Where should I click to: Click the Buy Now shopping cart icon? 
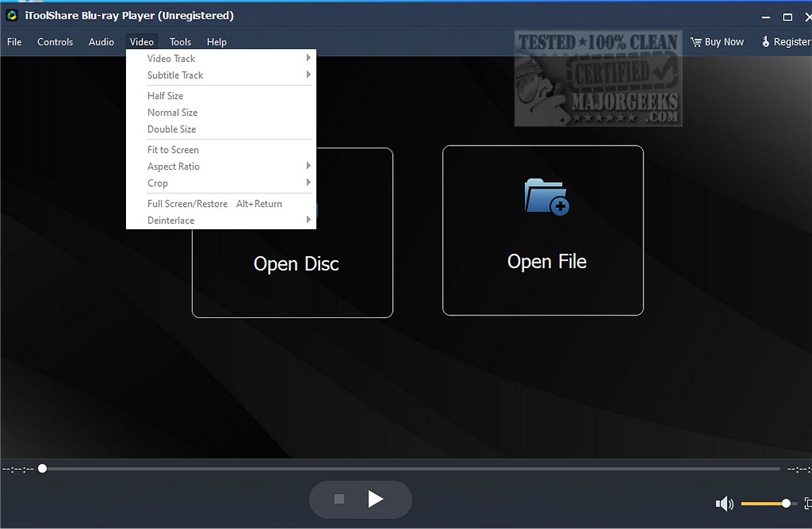696,42
